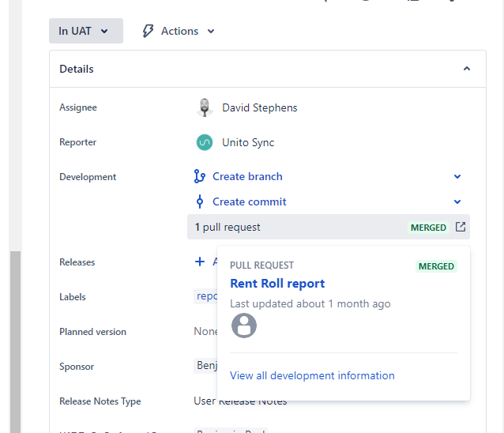
Task: Click the MERGED badge in the popup
Action: [436, 266]
